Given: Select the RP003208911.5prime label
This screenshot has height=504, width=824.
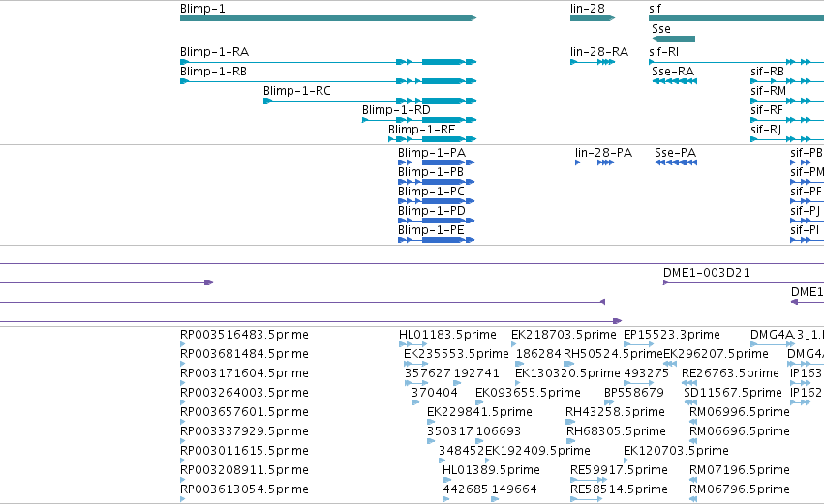Looking at the screenshot, I should [x=244, y=471].
